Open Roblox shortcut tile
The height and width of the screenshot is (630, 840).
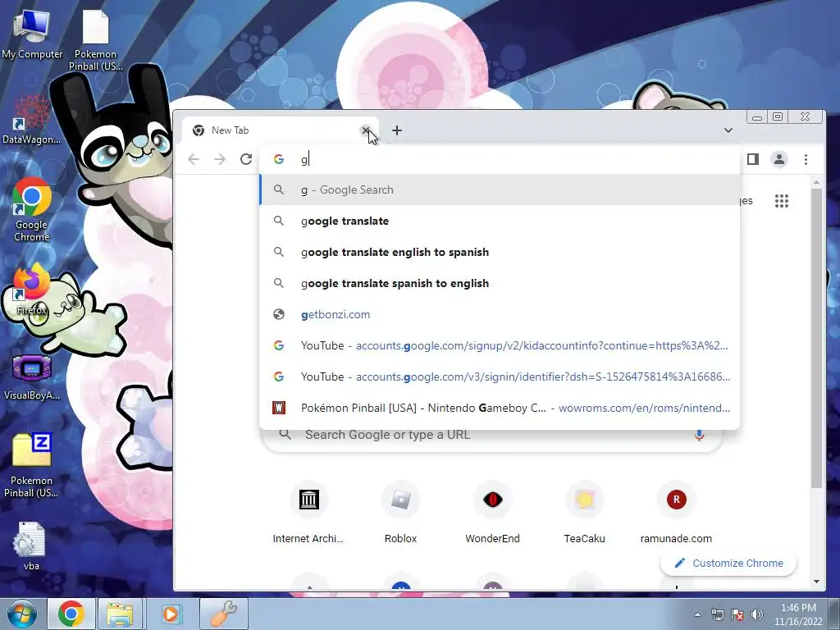[400, 513]
